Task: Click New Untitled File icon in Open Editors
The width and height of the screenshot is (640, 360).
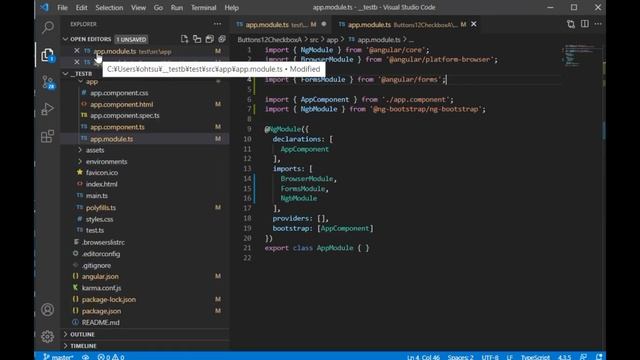Action: [x=184, y=39]
